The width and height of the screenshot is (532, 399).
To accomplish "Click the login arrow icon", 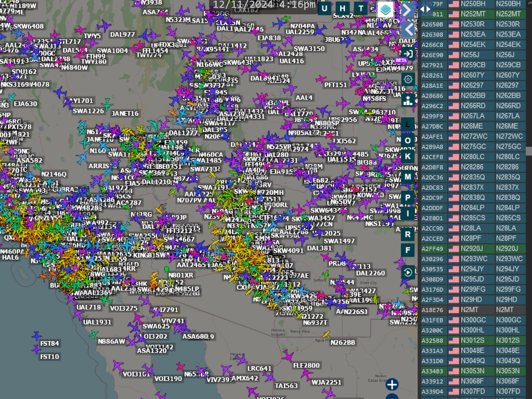I will [x=408, y=54].
